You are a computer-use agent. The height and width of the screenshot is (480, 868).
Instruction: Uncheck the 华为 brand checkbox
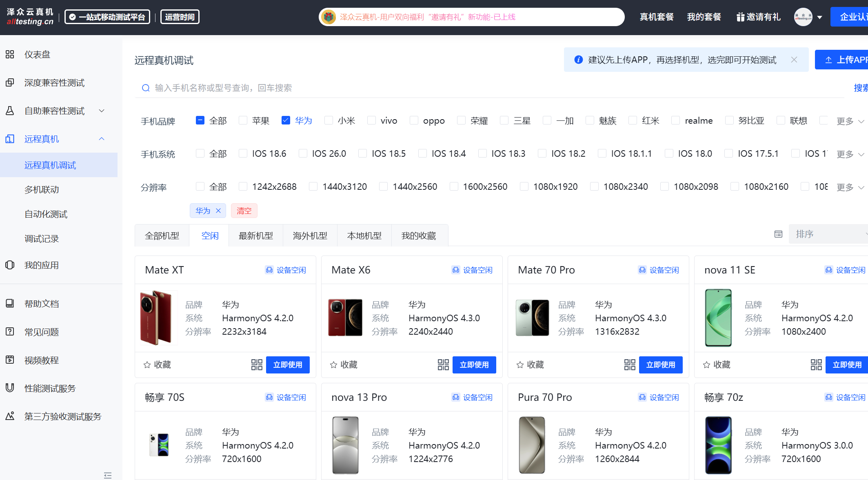click(286, 120)
